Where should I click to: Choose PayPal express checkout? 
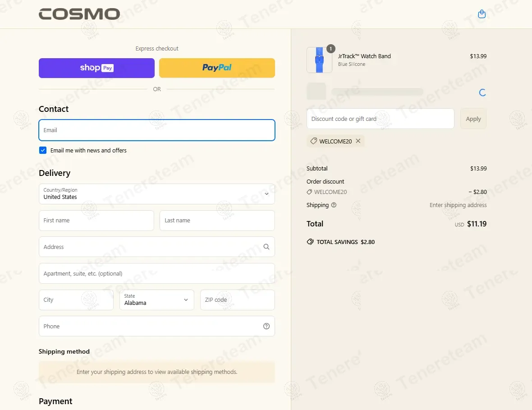217,68
